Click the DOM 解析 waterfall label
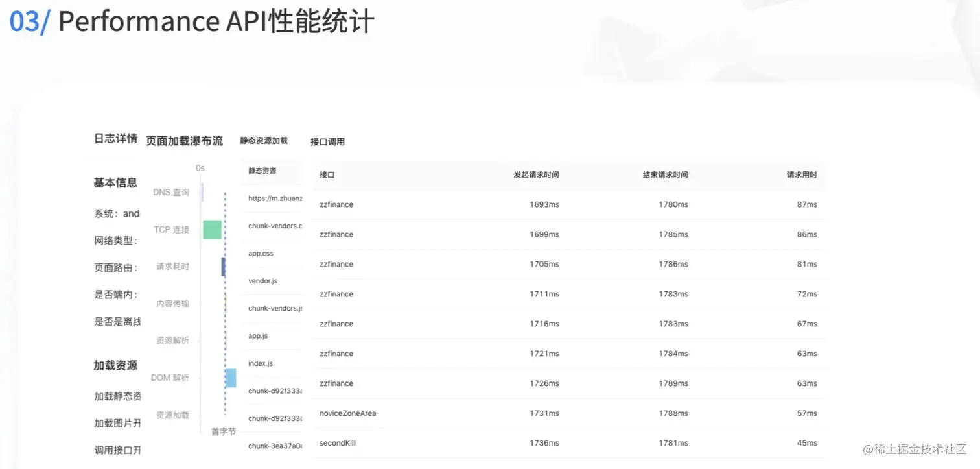The width and height of the screenshot is (980, 469). 170,378
